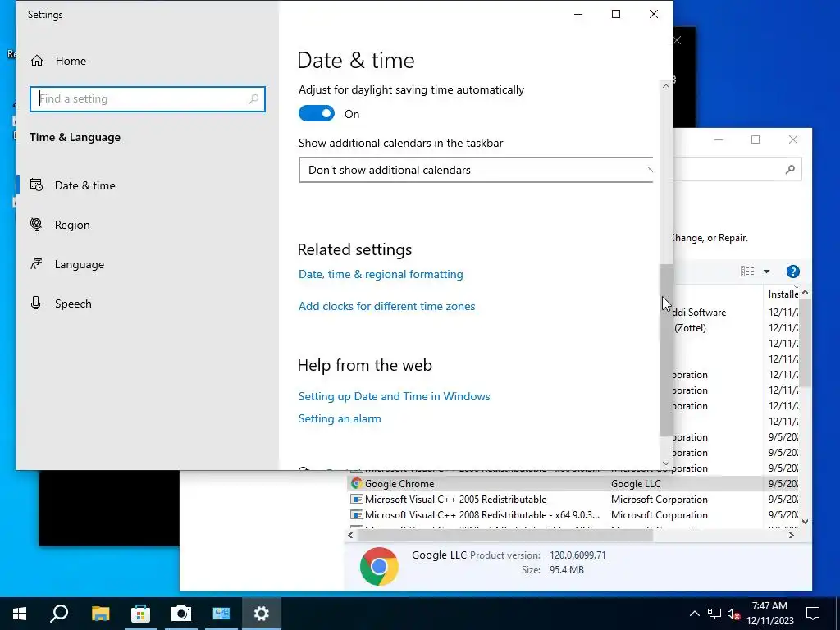Click programs list horizontal scroll left arrow
The width and height of the screenshot is (840, 630).
pyautogui.click(x=351, y=535)
